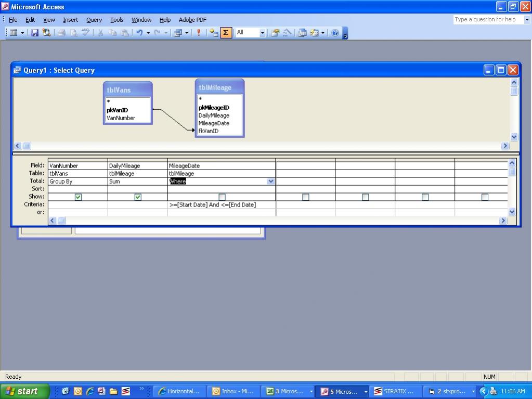Run the query with the red exclamation icon
Viewport: 532px width, 399px height.
pos(199,33)
